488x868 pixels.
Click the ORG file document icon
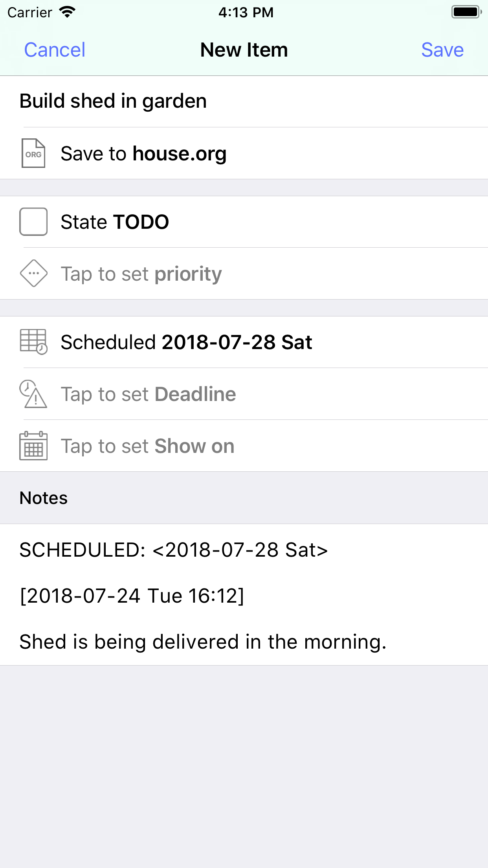(x=33, y=153)
